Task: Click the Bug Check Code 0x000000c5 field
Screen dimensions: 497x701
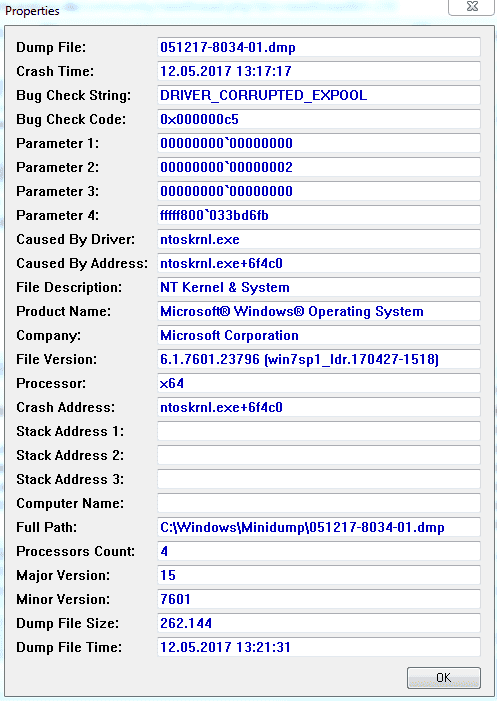Action: coord(319,119)
